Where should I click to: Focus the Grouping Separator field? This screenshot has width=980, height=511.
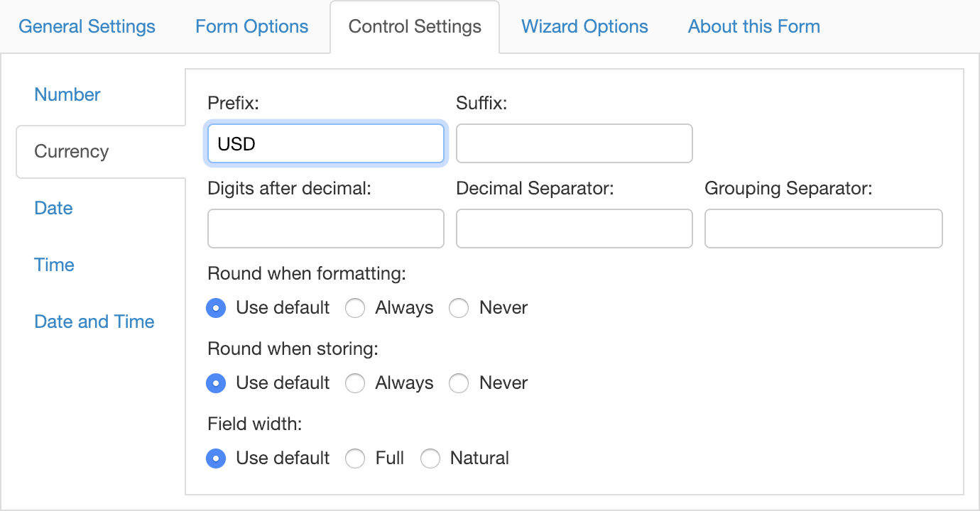click(x=823, y=229)
